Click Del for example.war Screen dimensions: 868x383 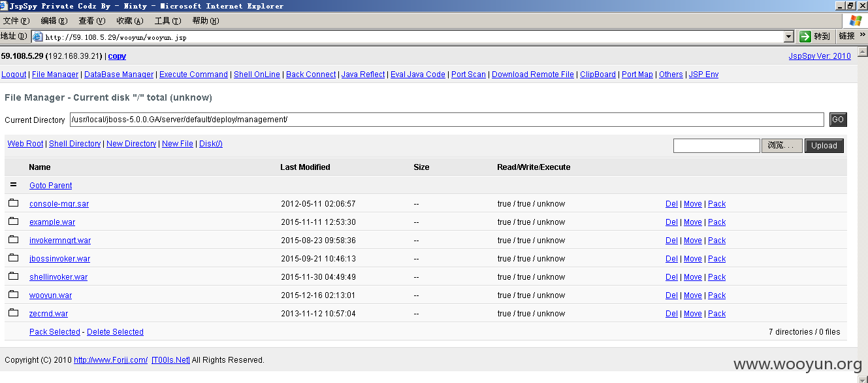point(671,222)
